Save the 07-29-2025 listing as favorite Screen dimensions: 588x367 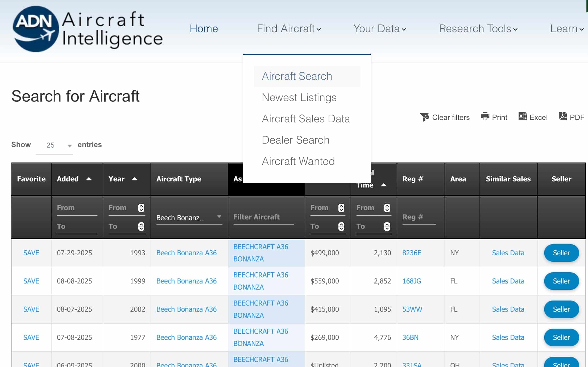coord(31,253)
